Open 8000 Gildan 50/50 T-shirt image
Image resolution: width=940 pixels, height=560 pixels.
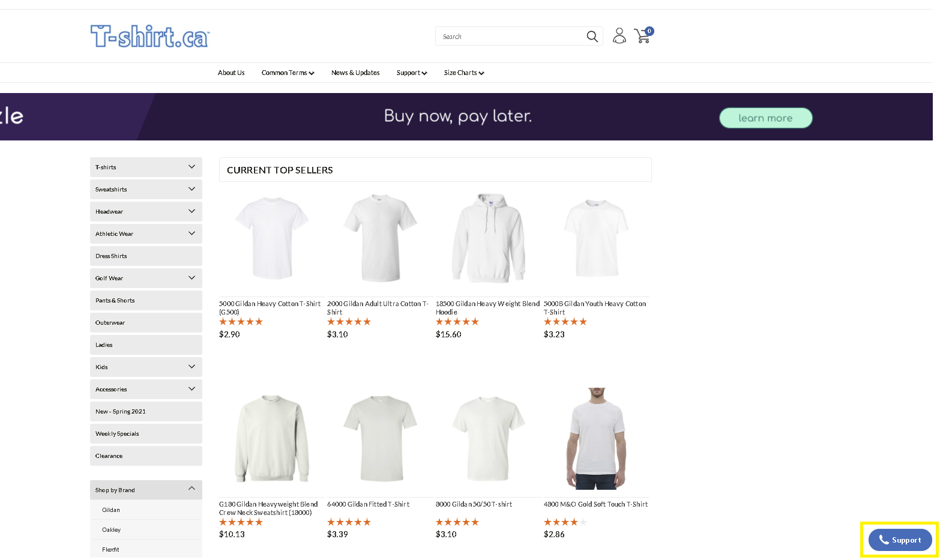[488, 438]
